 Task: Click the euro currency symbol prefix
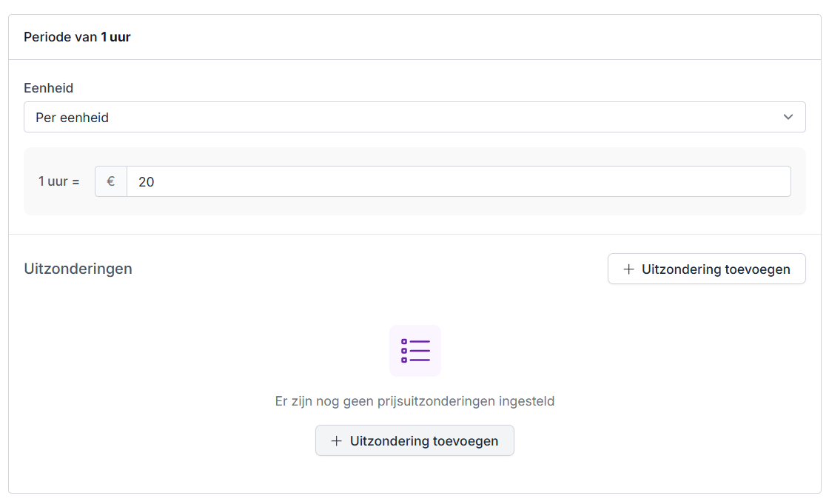(x=111, y=181)
